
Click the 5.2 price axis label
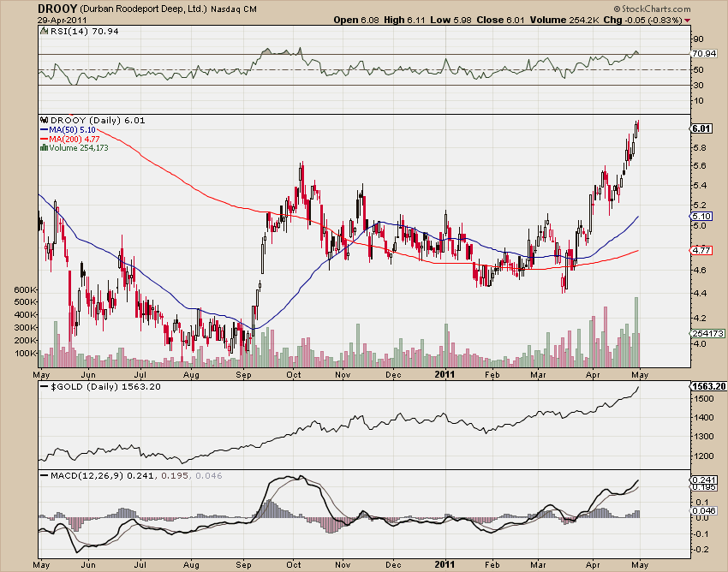coord(700,205)
